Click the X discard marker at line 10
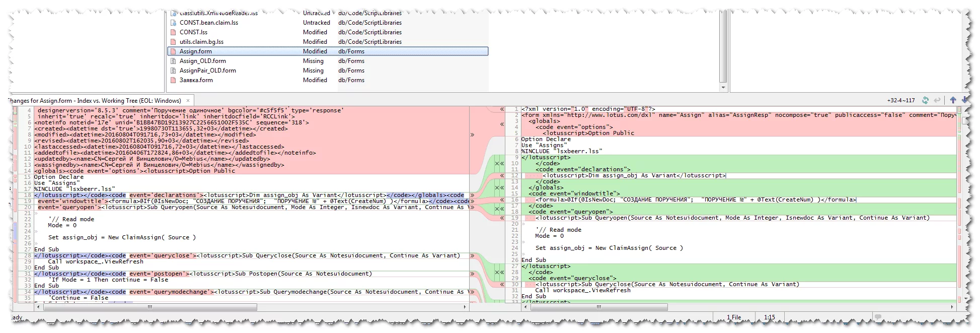Viewport: 980px width, 333px height. click(x=497, y=164)
